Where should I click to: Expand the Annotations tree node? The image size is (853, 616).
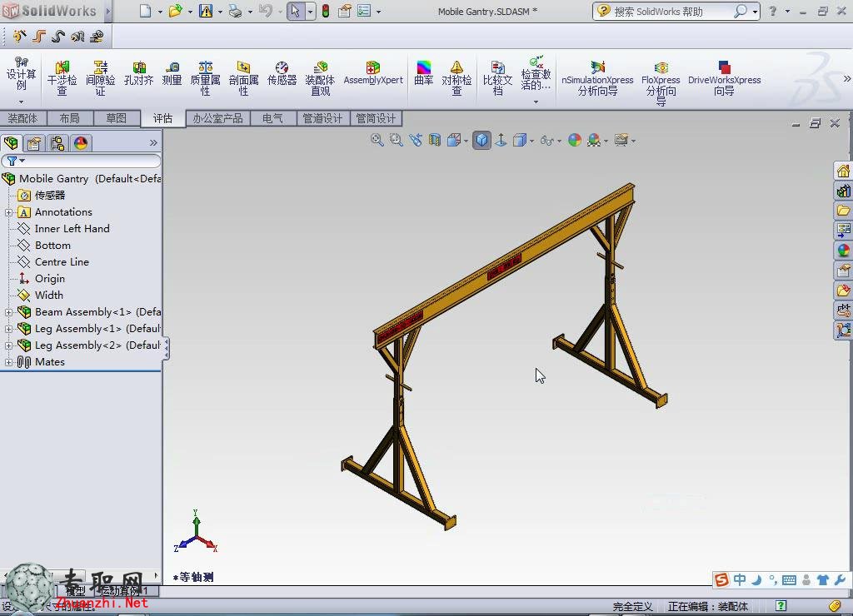(x=8, y=212)
